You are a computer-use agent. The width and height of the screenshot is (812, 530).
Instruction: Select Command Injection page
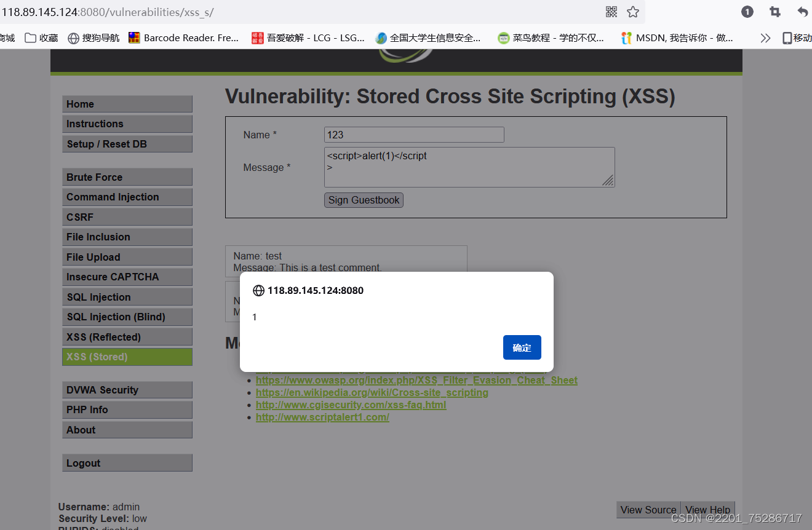tap(127, 197)
